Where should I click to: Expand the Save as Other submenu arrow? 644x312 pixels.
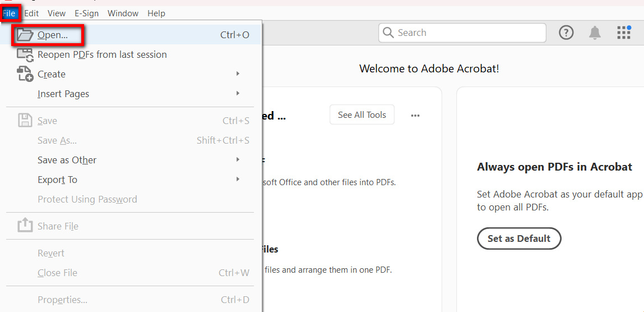coord(238,159)
